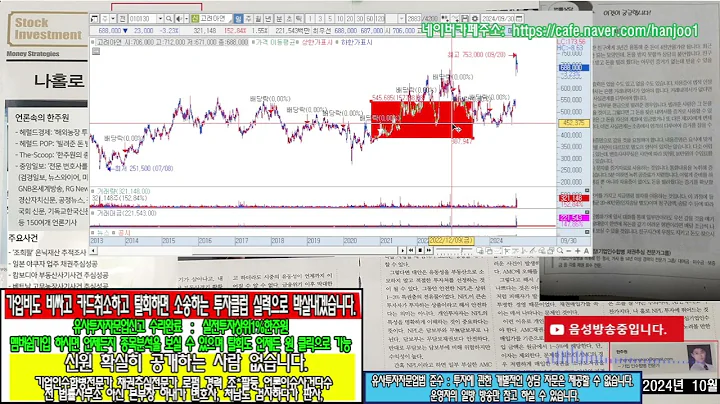Viewport: 720px width, 404px height.
Task: Select the 년 yearly period tab
Action: tap(268, 18)
